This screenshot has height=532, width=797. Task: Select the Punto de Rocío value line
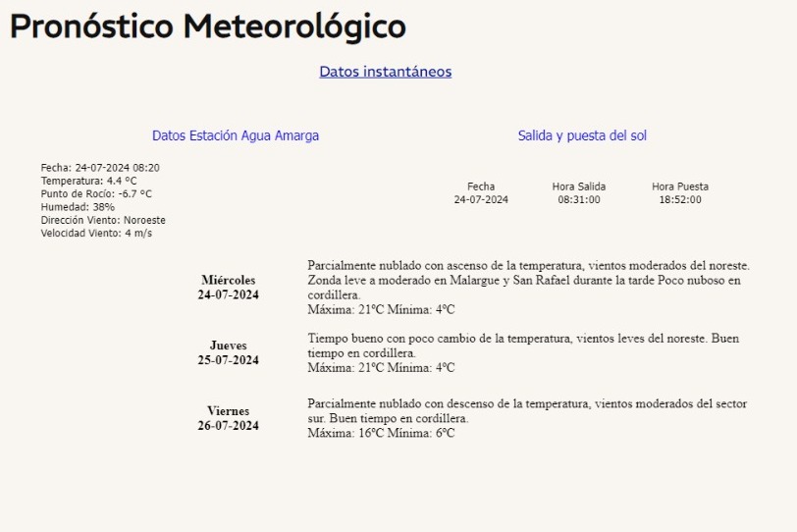(96, 193)
